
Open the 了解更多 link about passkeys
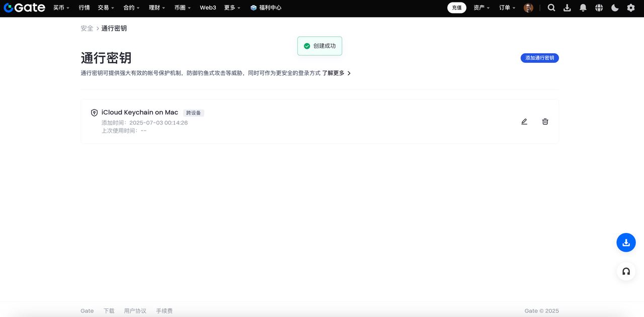click(334, 73)
